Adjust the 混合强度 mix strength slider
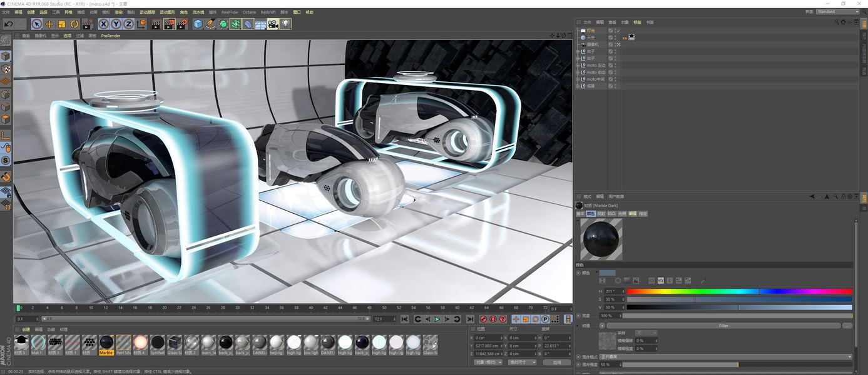868x375 pixels. pyautogui.click(x=737, y=364)
